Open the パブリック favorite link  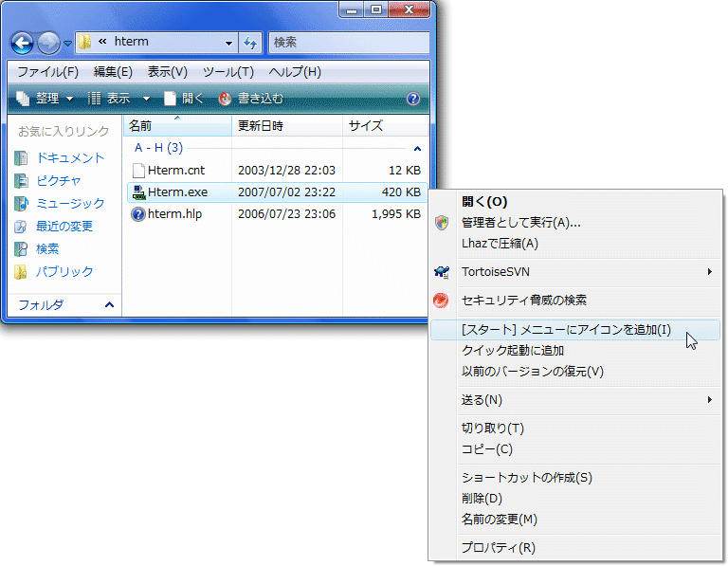point(64,272)
